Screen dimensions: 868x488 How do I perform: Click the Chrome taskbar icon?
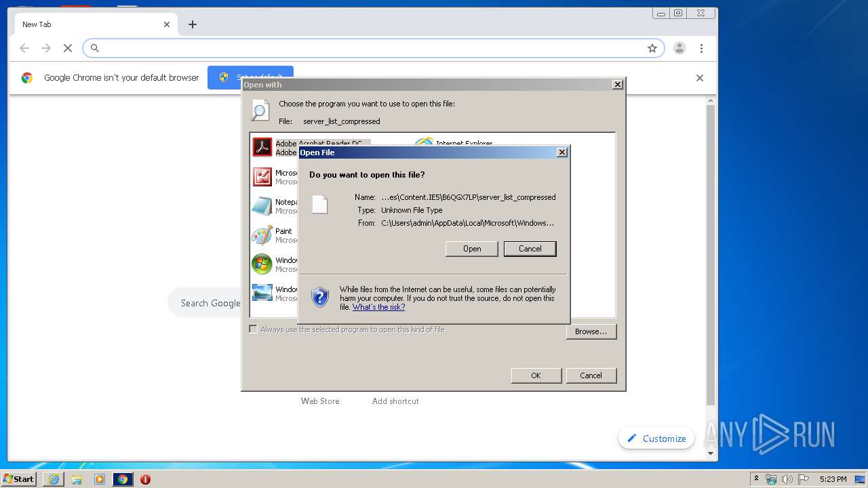point(123,479)
